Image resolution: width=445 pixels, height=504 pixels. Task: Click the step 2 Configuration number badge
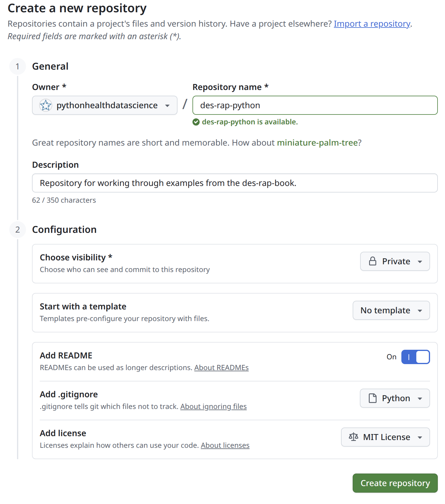[x=18, y=230]
